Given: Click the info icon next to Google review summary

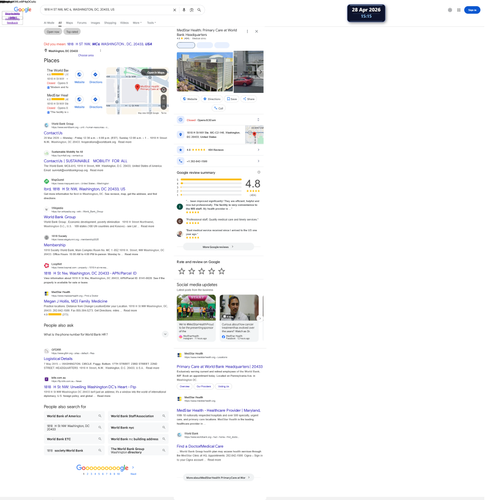Looking at the screenshot, I should 259,172.
